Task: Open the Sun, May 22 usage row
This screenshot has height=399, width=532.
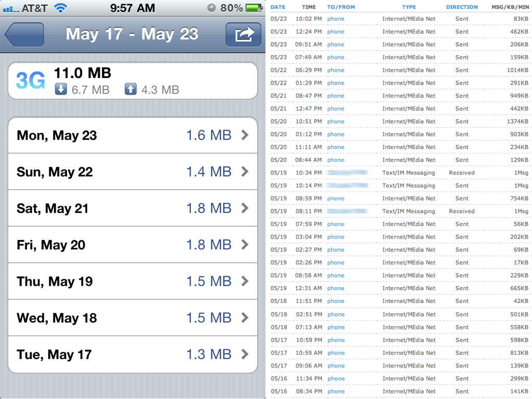Action: click(x=132, y=172)
